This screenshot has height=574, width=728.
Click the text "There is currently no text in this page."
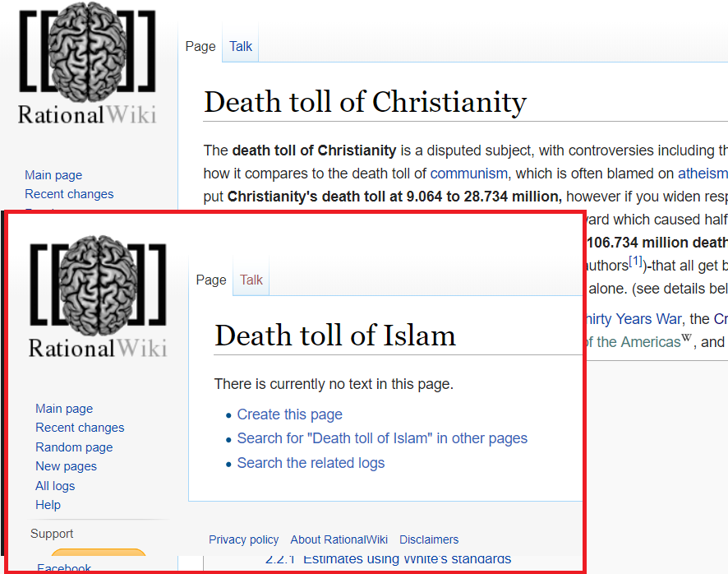pyautogui.click(x=334, y=384)
